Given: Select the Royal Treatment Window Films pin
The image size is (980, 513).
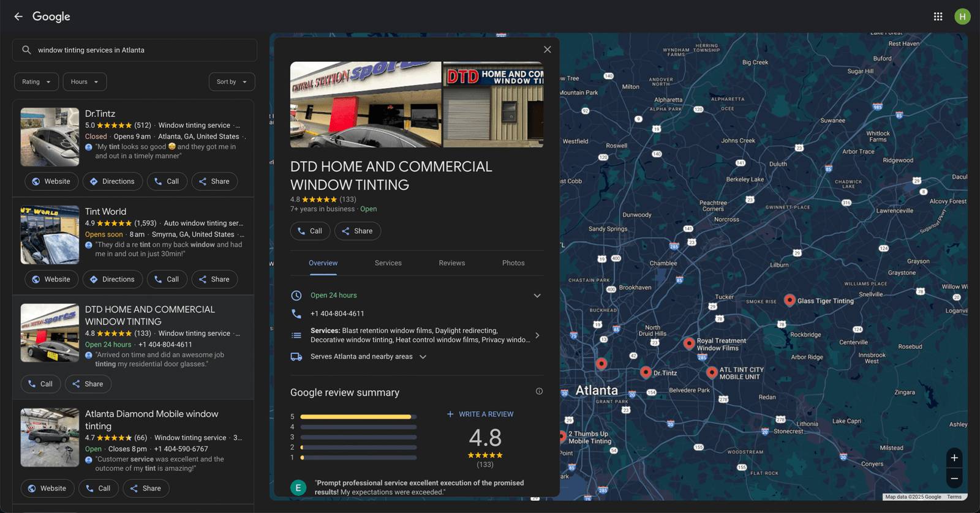Looking at the screenshot, I should coord(689,343).
